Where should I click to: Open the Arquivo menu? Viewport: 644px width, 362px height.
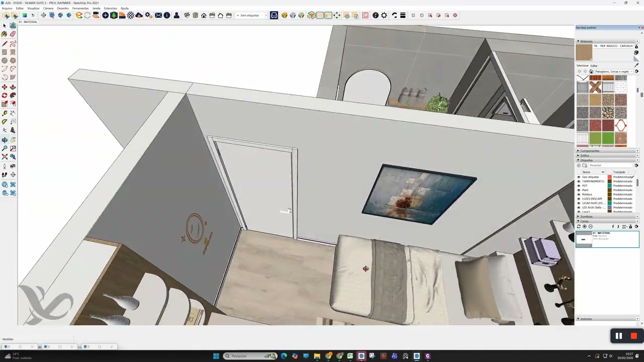pos(7,9)
